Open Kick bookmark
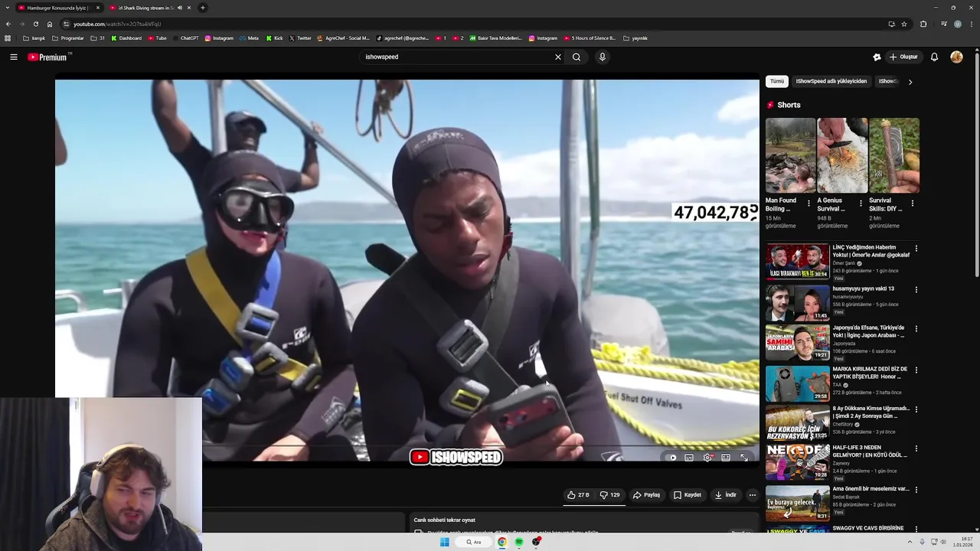980x551 pixels. click(275, 38)
